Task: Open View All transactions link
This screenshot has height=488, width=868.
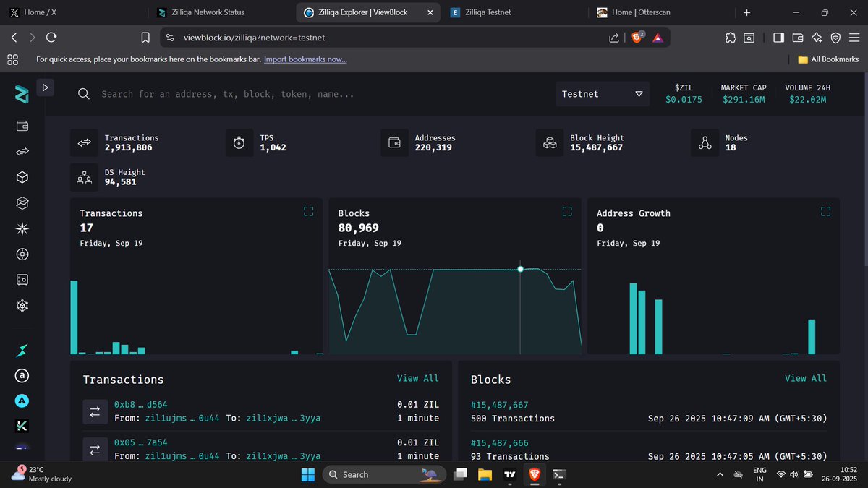Action: point(418,378)
